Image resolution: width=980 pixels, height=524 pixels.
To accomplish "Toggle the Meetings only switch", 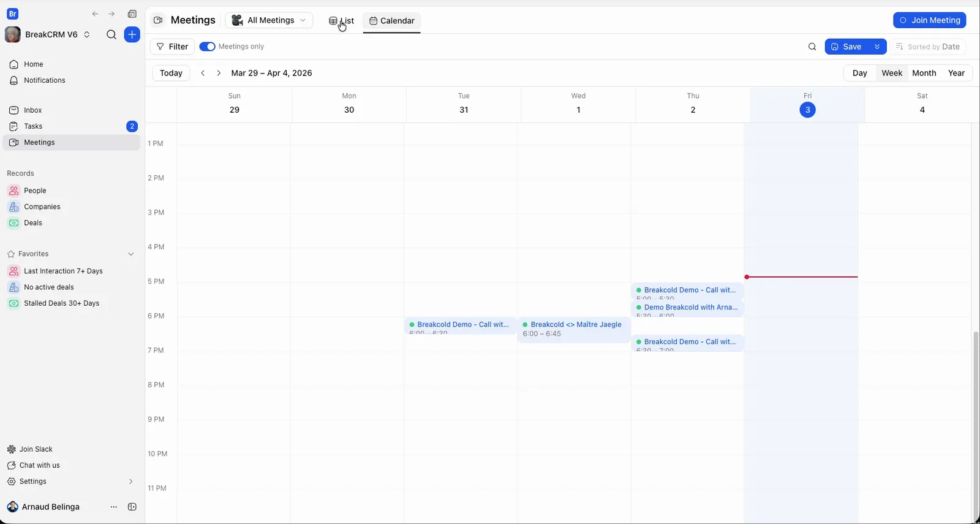I will (207, 47).
